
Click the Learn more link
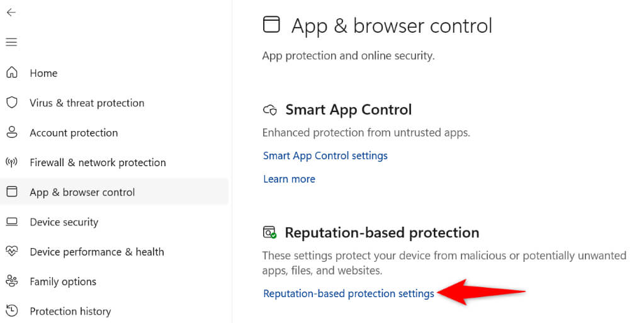click(289, 179)
